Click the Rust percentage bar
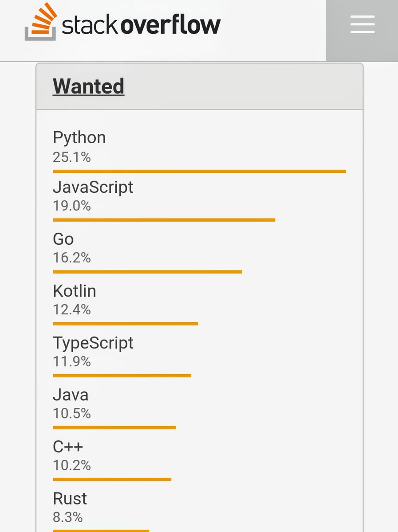The image size is (398, 532). pyautogui.click(x=101, y=530)
